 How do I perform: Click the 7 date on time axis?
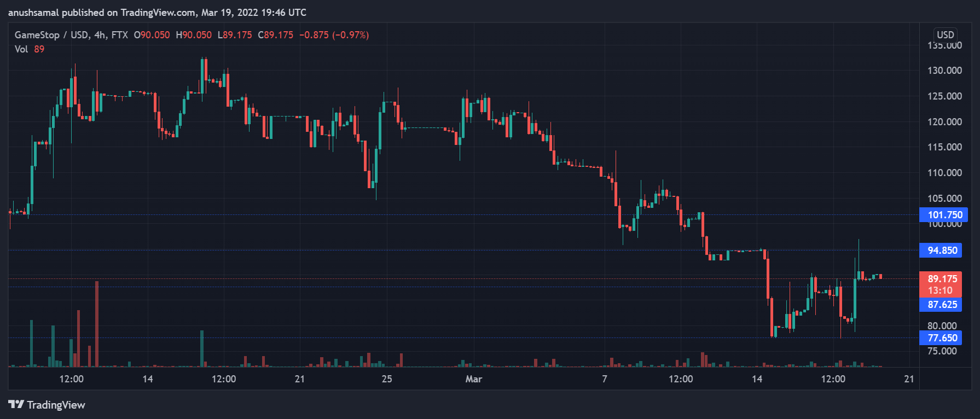coord(604,379)
